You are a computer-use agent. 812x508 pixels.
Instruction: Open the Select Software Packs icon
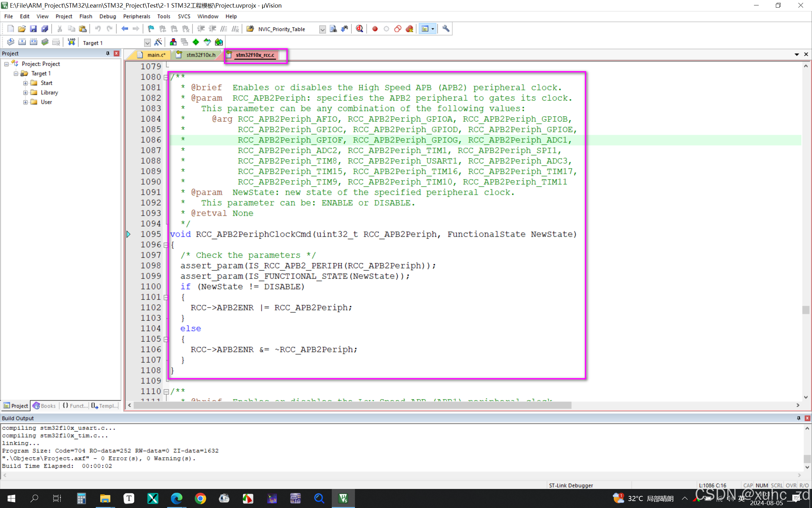point(207,42)
